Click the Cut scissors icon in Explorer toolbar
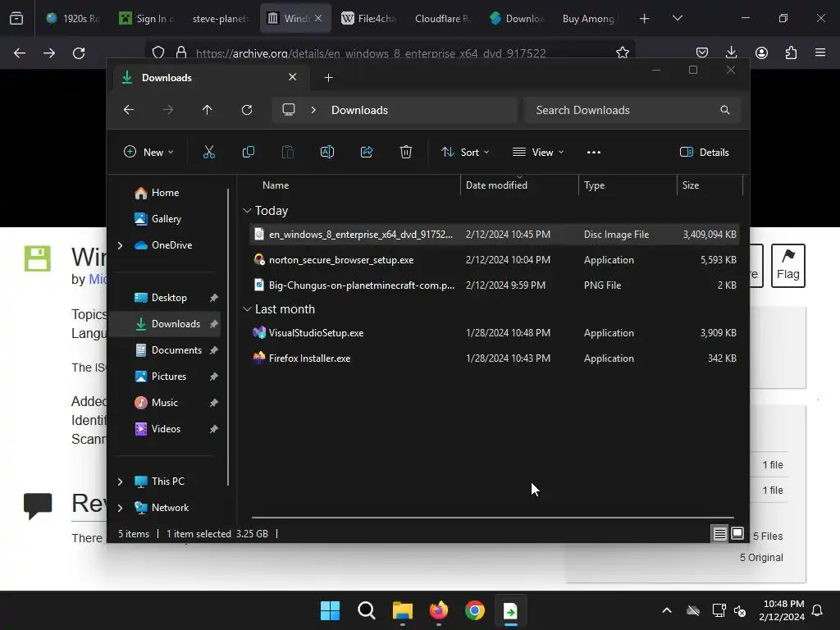 [209, 152]
